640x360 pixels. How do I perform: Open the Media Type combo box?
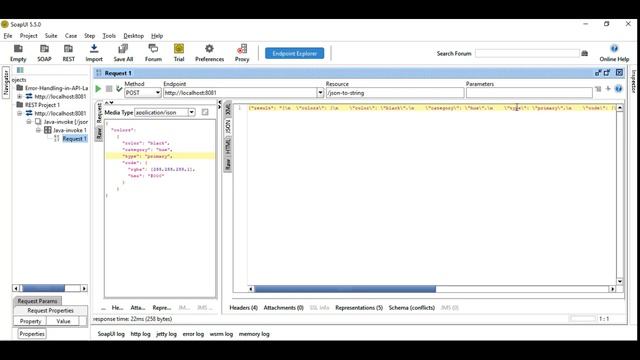click(165, 112)
